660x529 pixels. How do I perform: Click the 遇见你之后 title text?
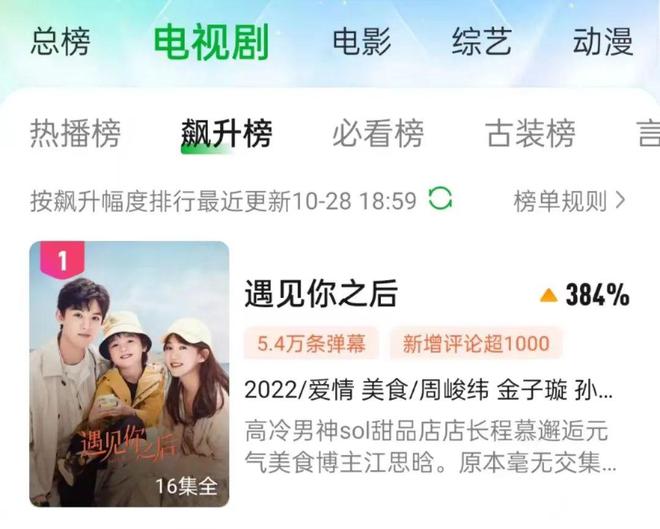[x=321, y=294]
